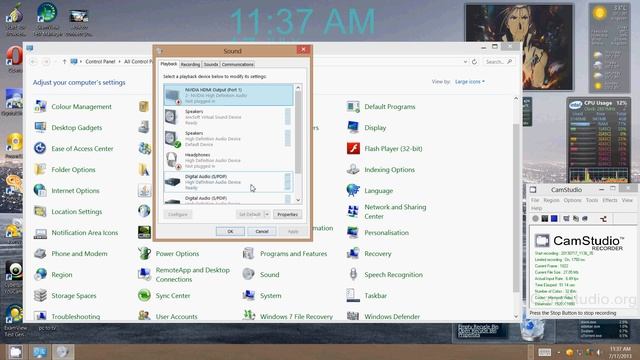Open Phone and Modem
This screenshot has width=640, height=360.
click(71, 253)
